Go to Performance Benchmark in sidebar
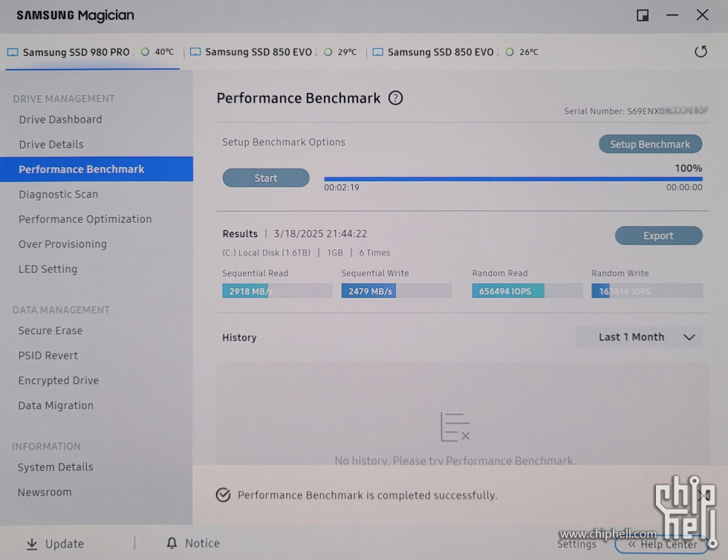728x560 pixels. pos(96,169)
